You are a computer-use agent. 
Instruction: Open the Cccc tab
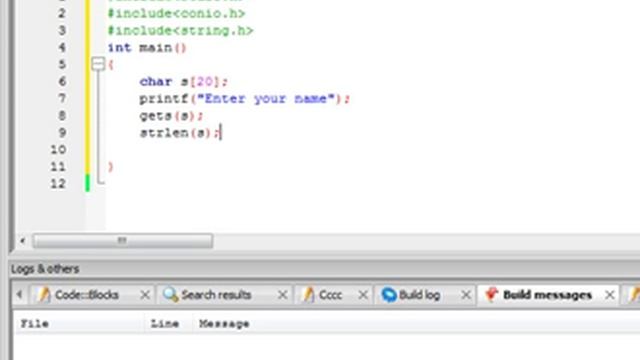[330, 295]
